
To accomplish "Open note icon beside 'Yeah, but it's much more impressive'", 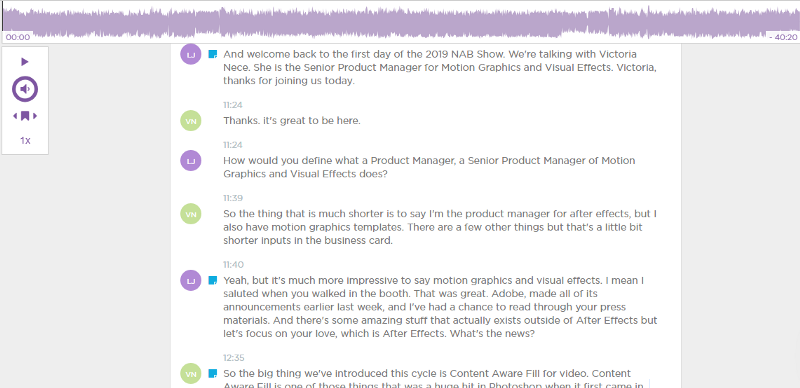I will coord(213,280).
